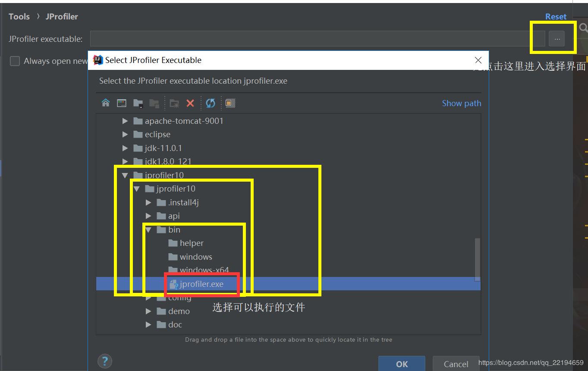
Task: Expand the eclipse folder arrow
Action: 125,135
